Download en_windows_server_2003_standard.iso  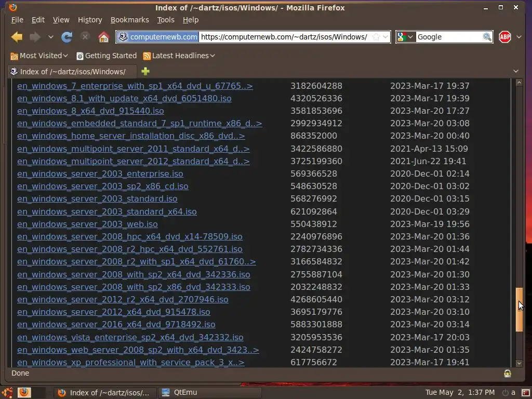click(97, 199)
